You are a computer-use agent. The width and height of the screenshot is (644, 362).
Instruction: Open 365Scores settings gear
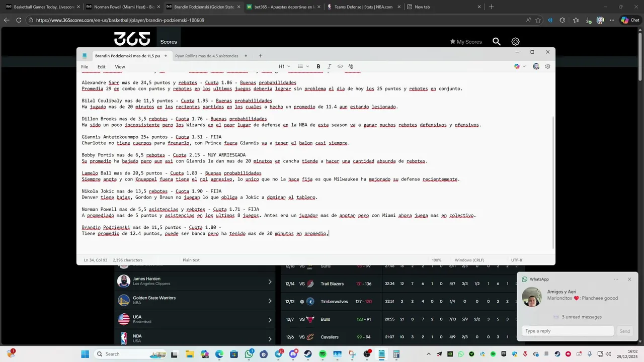point(516,42)
